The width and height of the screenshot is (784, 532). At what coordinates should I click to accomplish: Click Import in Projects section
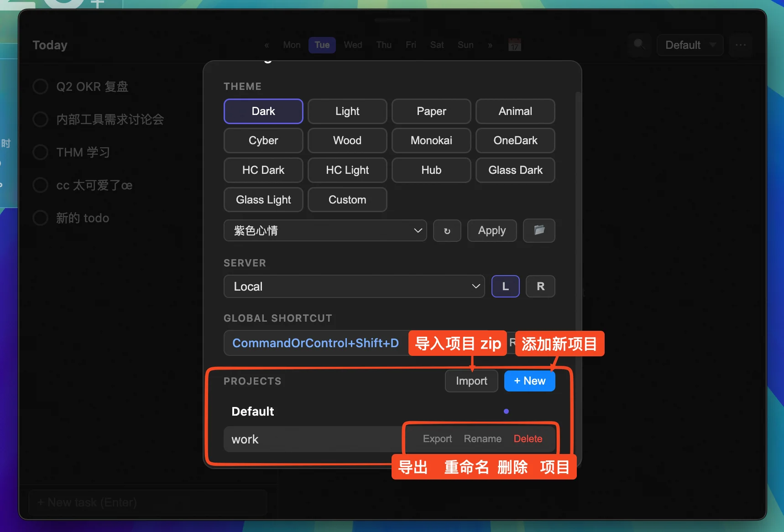click(x=471, y=381)
